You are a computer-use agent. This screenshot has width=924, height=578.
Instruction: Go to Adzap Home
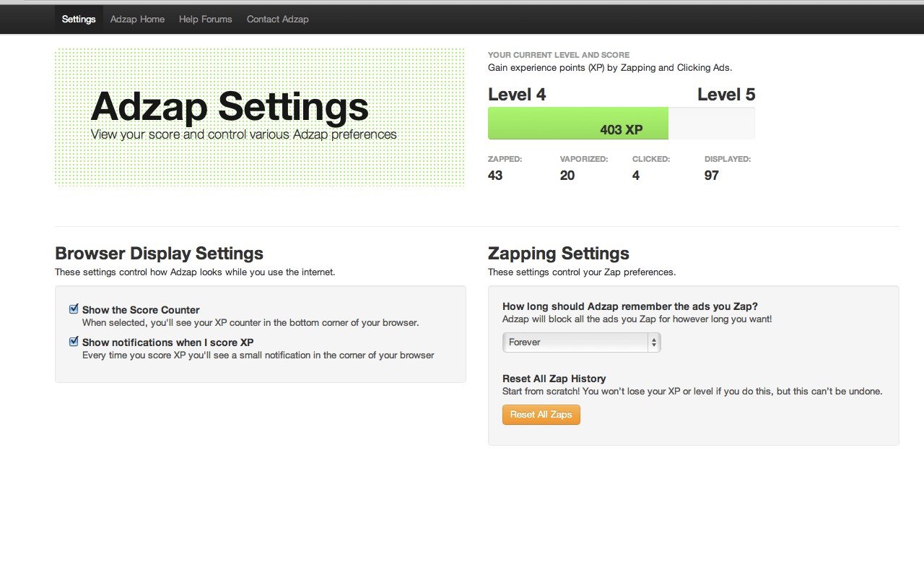coord(137,20)
